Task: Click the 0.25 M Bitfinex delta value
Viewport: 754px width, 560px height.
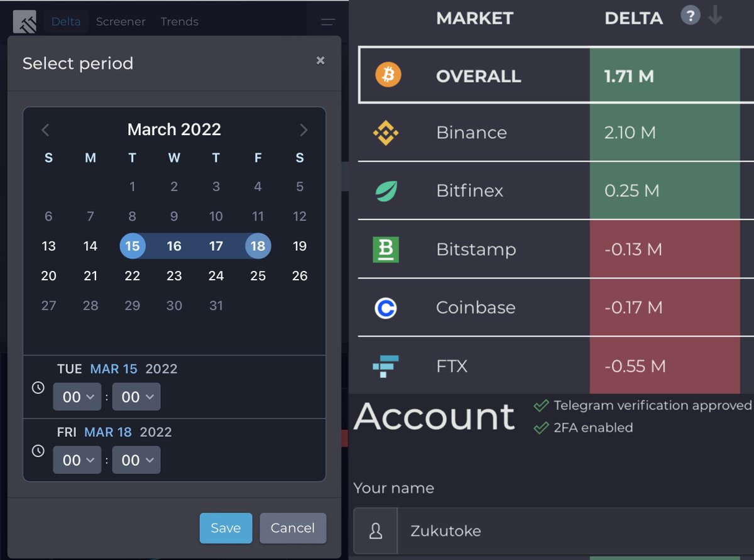Action: (631, 190)
